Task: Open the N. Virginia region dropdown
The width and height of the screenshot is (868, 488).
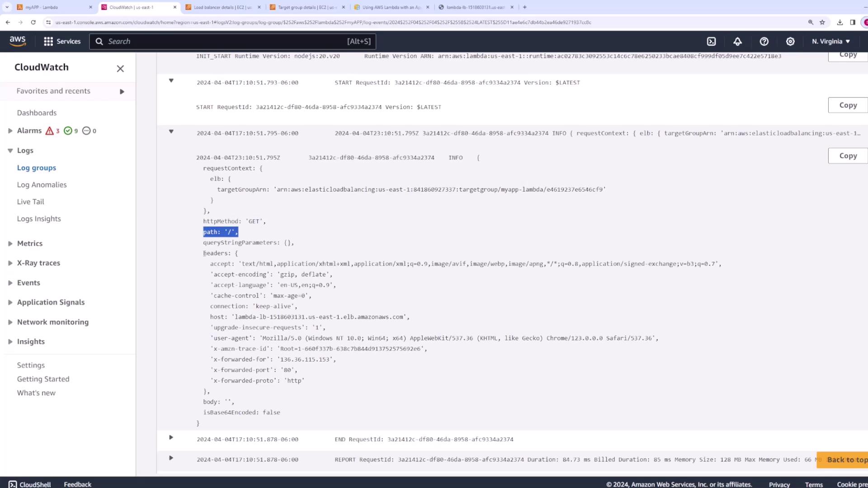Action: [x=831, y=41]
